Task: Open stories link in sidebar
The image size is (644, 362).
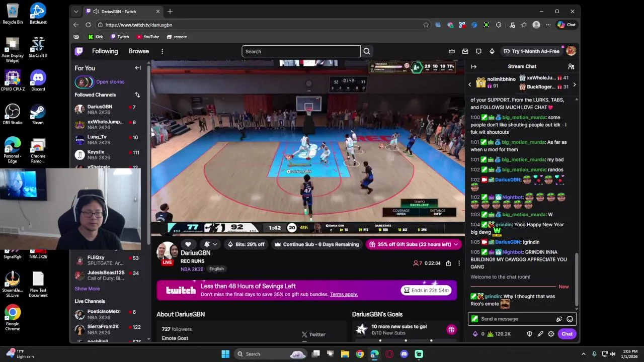Action: 110,82
